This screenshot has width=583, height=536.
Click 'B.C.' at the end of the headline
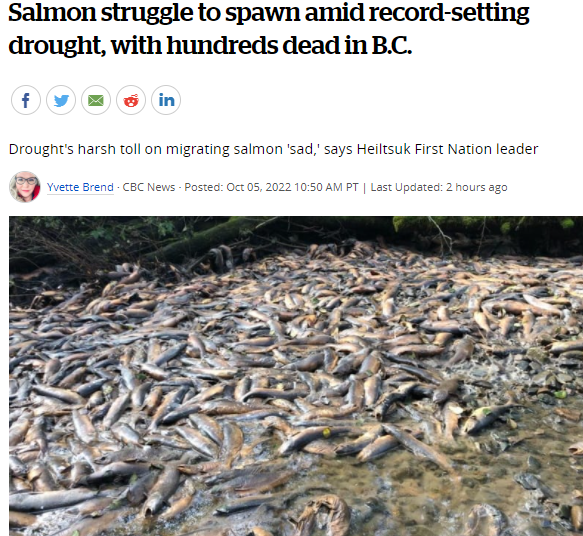click(x=392, y=45)
